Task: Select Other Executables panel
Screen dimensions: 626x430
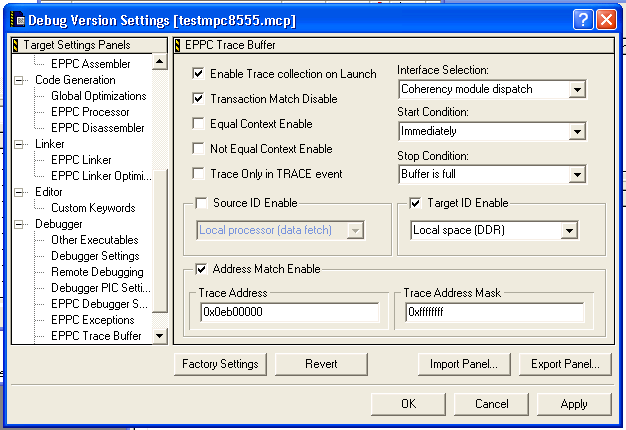Action: point(95,240)
